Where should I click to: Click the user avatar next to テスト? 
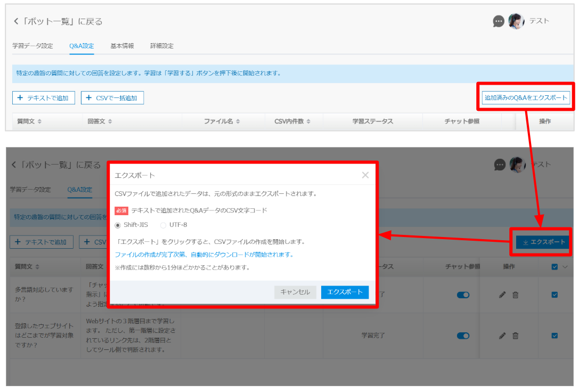[x=516, y=21]
